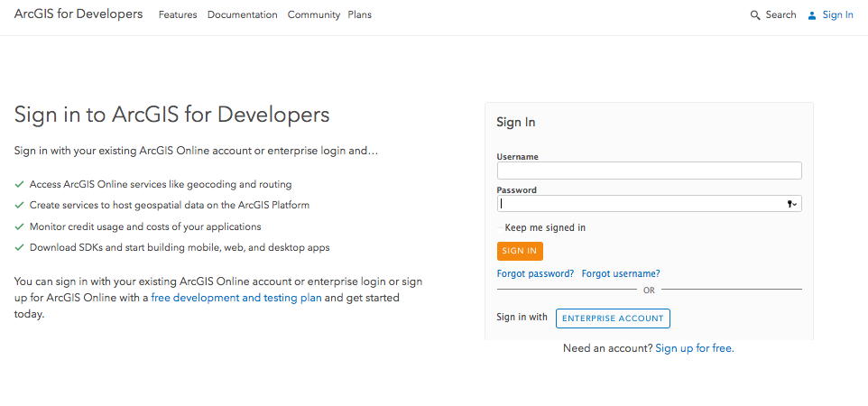Open the free development and testing plan link
868x406 pixels.
tap(236, 298)
